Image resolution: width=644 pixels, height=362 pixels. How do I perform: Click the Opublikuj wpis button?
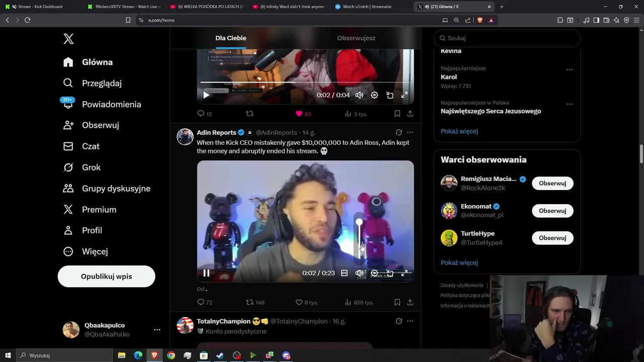(x=106, y=277)
